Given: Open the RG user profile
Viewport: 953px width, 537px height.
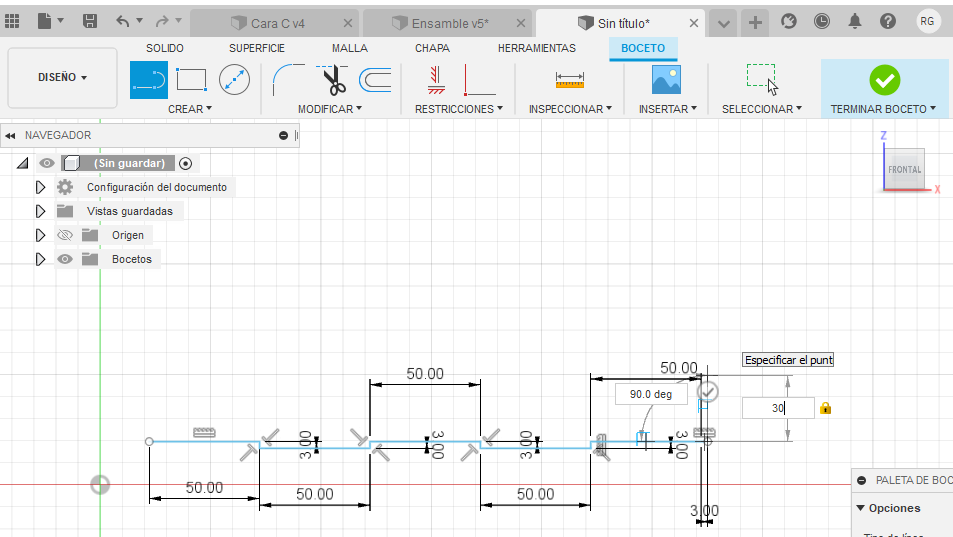Looking at the screenshot, I should [x=927, y=21].
